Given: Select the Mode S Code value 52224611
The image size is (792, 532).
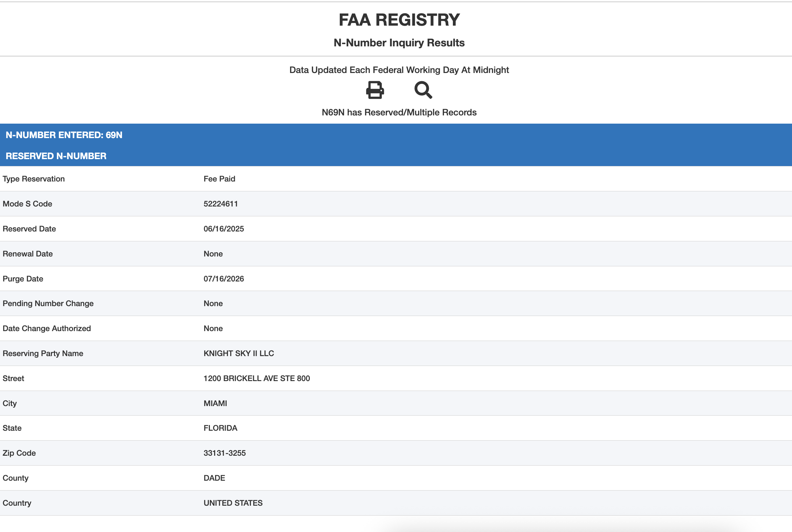Looking at the screenshot, I should [x=221, y=204].
